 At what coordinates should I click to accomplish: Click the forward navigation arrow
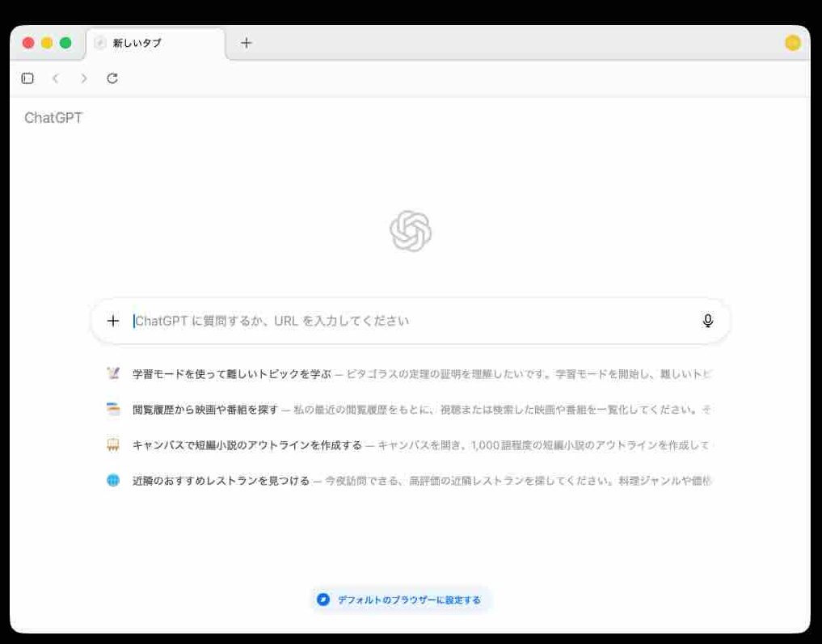pos(83,78)
